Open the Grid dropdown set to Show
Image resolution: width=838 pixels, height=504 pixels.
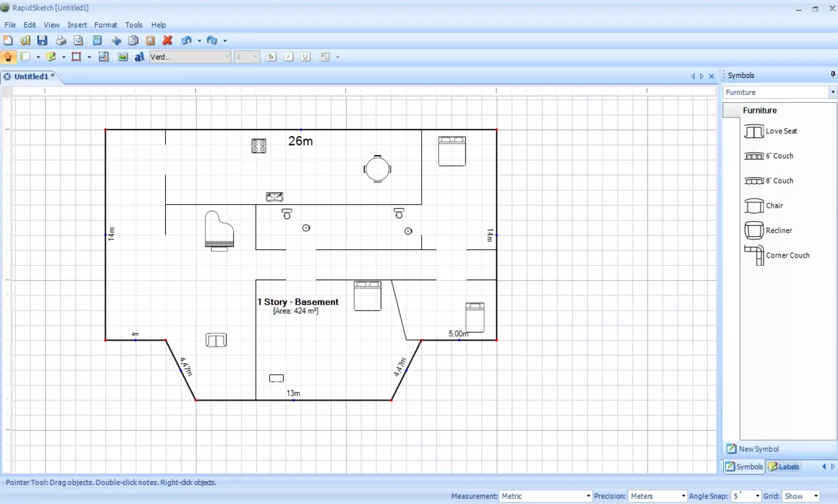[x=801, y=496]
